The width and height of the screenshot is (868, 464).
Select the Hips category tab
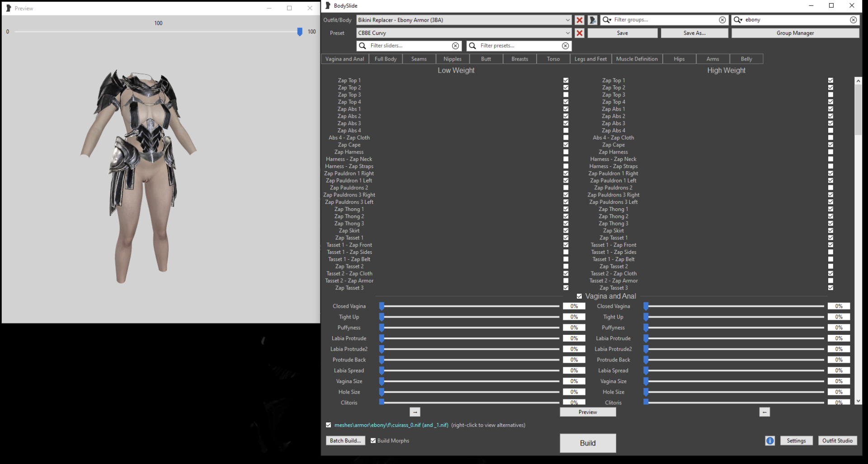(679, 59)
